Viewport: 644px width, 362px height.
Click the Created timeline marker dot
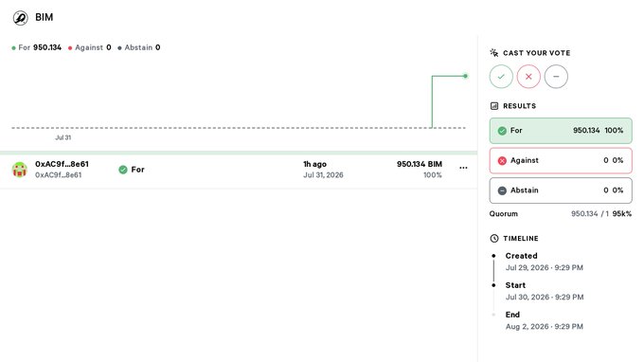click(x=493, y=256)
